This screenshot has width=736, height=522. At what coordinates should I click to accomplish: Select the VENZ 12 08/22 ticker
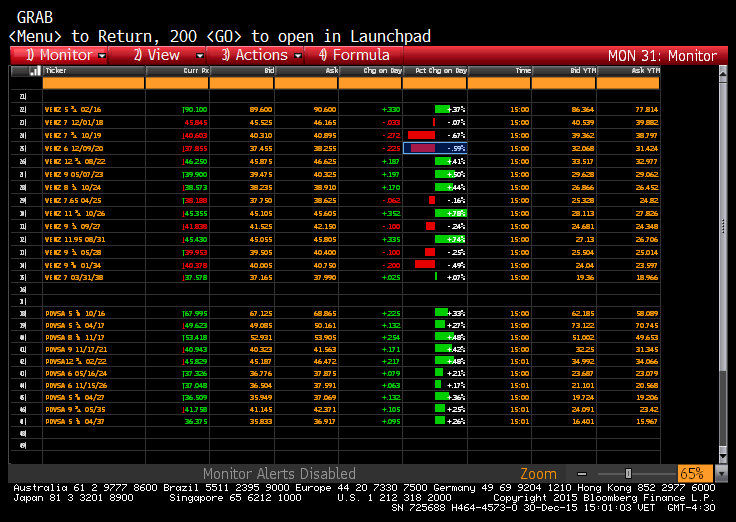pos(75,161)
